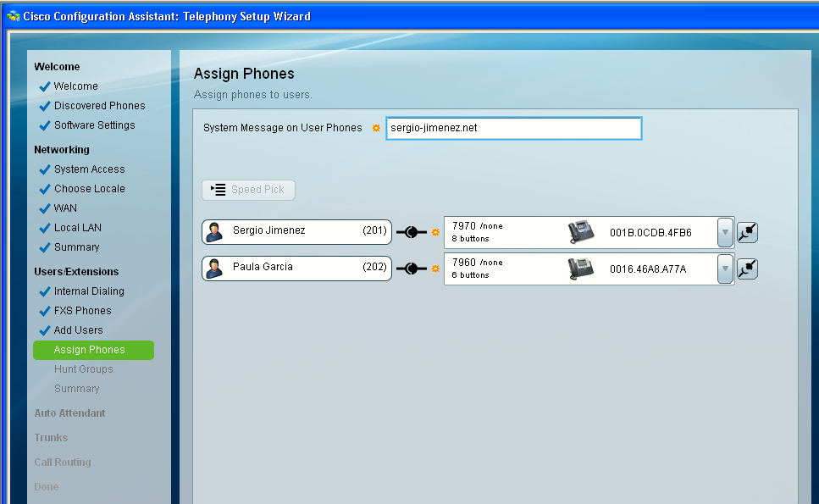The width and height of the screenshot is (819, 504).
Task: Select the highlighted Assign Phones step
Action: (x=93, y=350)
